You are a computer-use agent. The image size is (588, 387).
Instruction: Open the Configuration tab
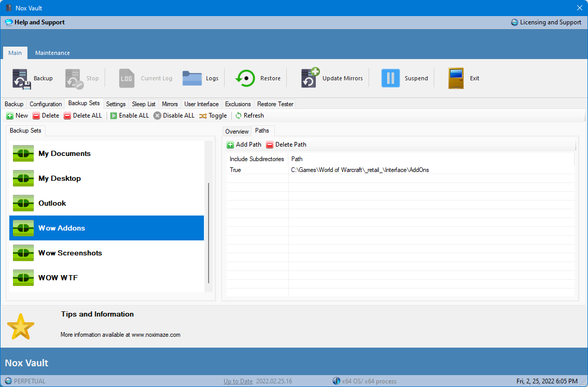pyautogui.click(x=46, y=104)
